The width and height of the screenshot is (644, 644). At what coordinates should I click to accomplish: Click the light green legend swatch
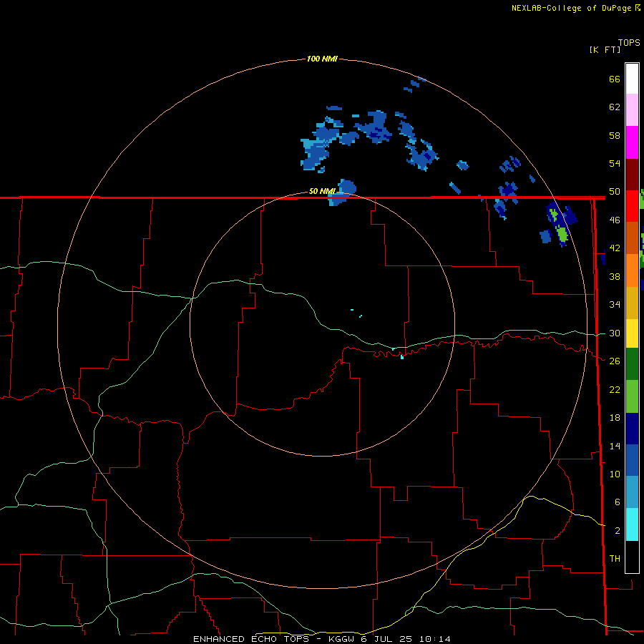(632, 396)
